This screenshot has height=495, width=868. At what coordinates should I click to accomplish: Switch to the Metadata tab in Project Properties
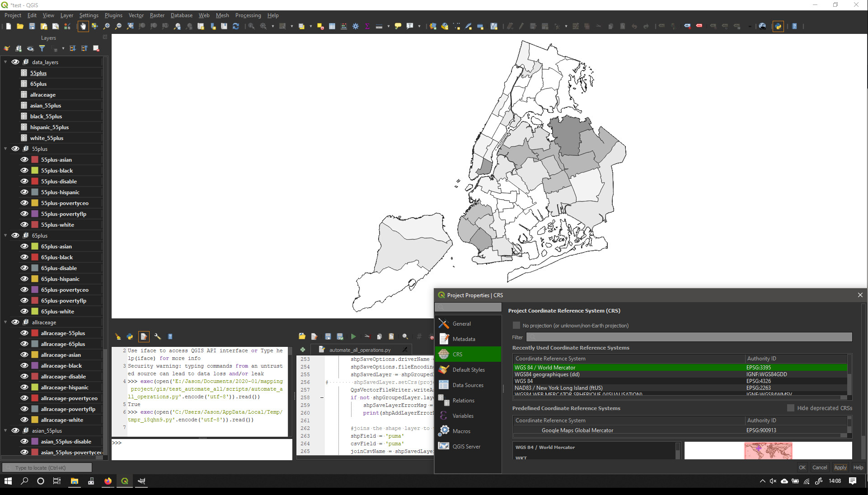pyautogui.click(x=468, y=339)
